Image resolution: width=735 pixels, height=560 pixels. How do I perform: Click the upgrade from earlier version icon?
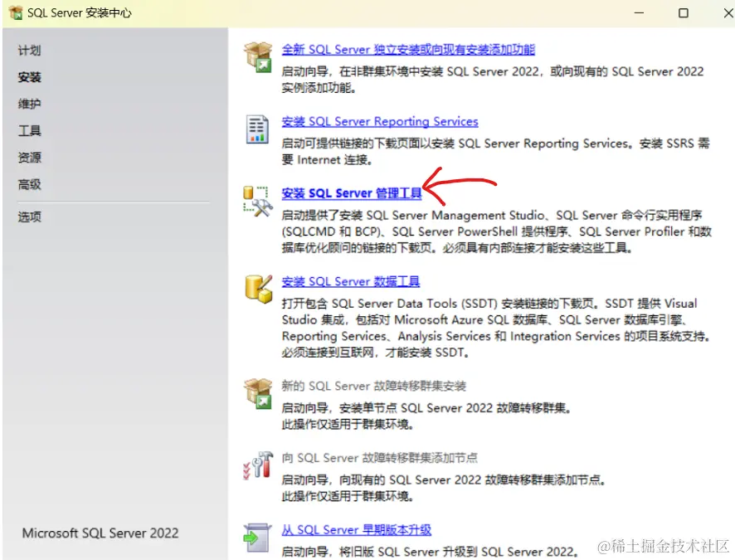(x=257, y=538)
